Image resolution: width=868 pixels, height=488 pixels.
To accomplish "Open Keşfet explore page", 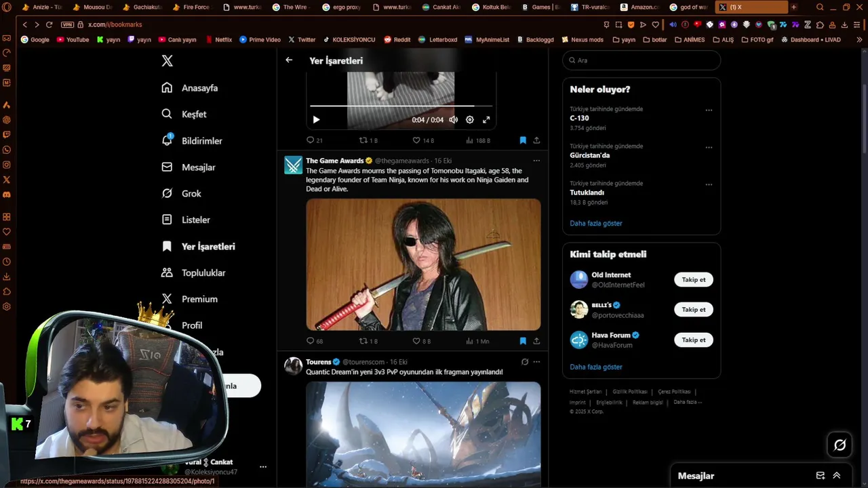I will [x=184, y=115].
